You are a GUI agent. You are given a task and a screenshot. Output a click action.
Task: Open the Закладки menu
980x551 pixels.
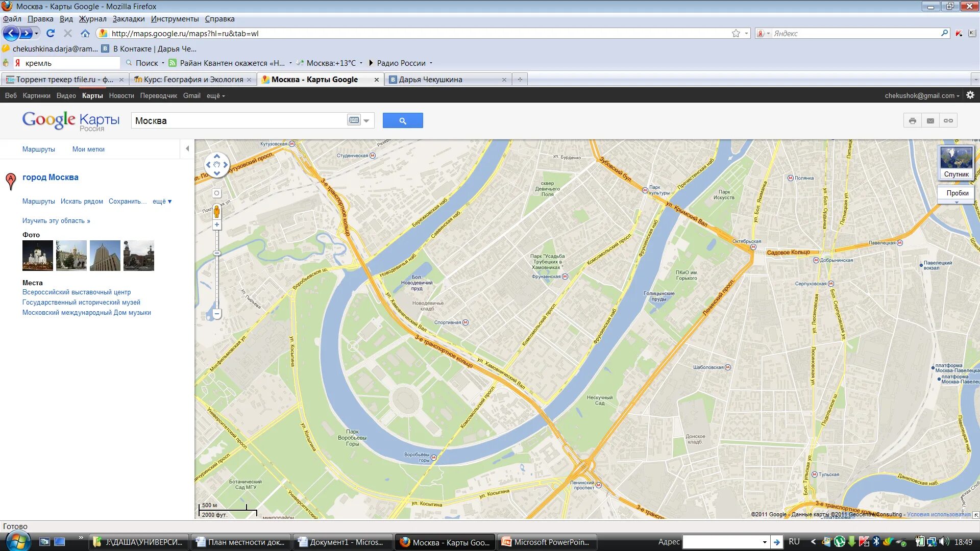click(x=129, y=19)
